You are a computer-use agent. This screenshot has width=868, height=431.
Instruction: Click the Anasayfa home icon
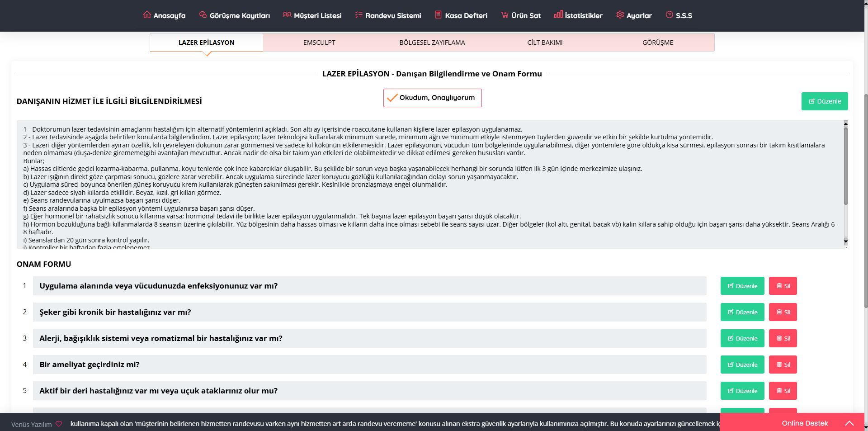(x=147, y=14)
